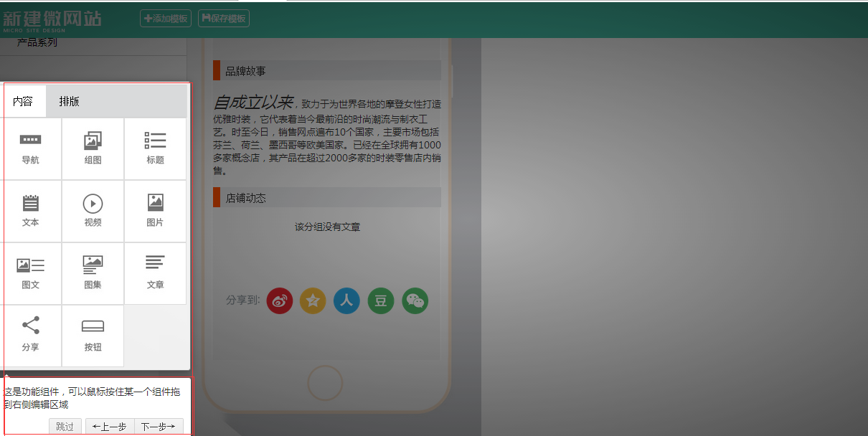Screen dimensions: 868x436
Task: Select the 导航 navigation component
Action: tap(31, 149)
